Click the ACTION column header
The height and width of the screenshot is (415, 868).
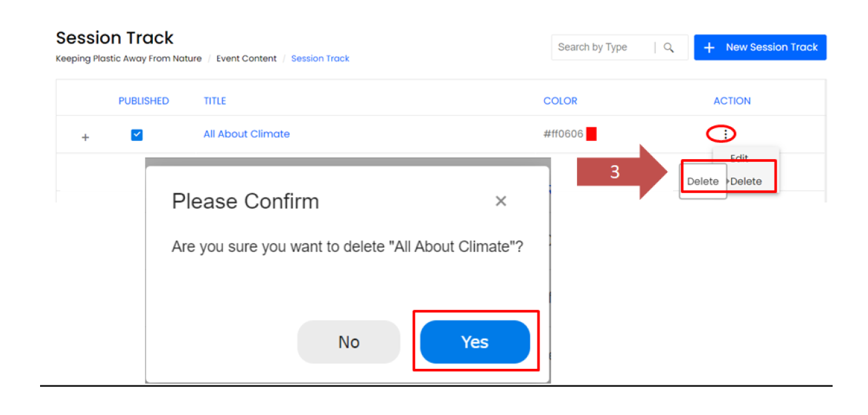coord(732,101)
